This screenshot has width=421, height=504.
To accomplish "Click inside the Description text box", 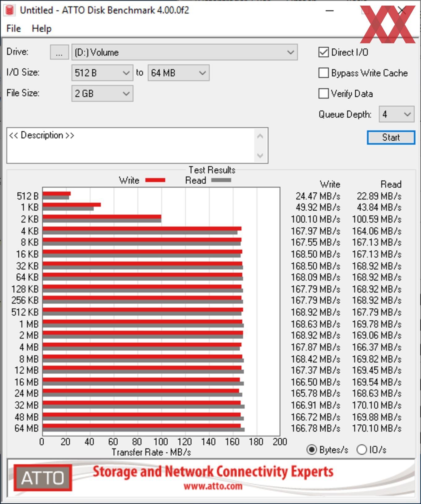I will tap(130, 145).
